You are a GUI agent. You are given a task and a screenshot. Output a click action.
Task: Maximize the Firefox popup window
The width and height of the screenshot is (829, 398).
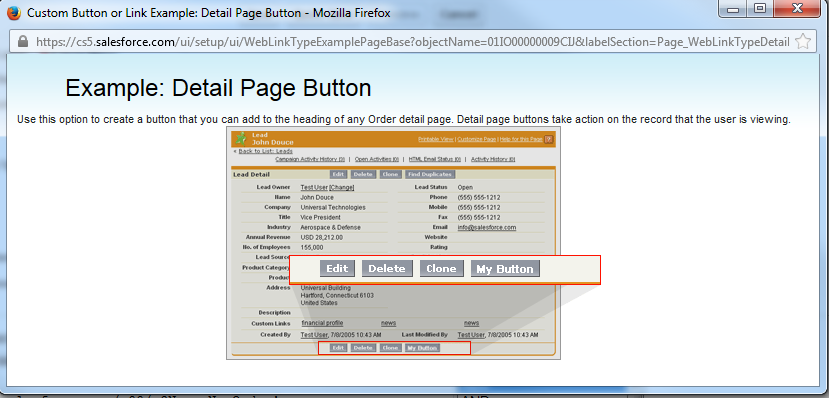coord(760,9)
